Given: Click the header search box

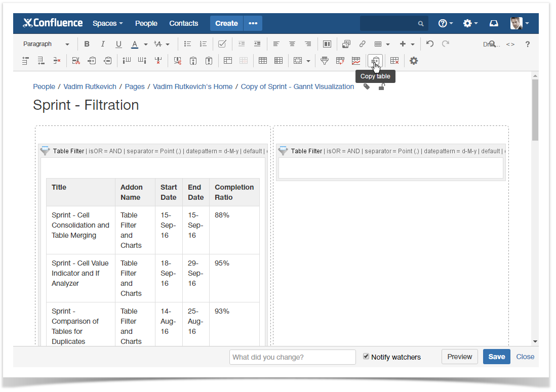Looking at the screenshot, I should (394, 23).
